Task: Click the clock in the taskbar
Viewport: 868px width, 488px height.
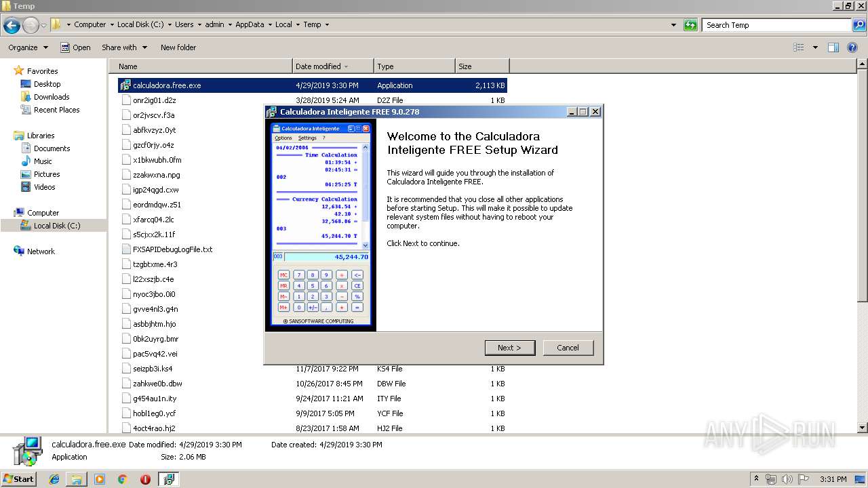Action: click(833, 479)
